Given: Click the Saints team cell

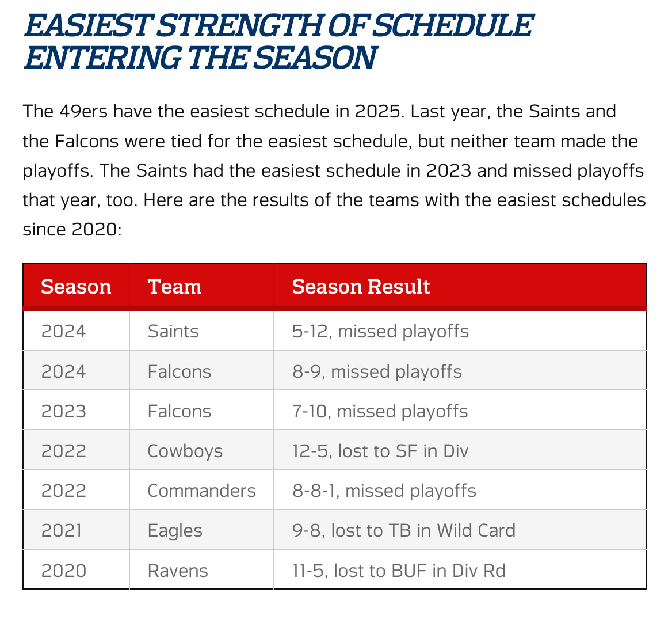Looking at the screenshot, I should click(x=173, y=331).
